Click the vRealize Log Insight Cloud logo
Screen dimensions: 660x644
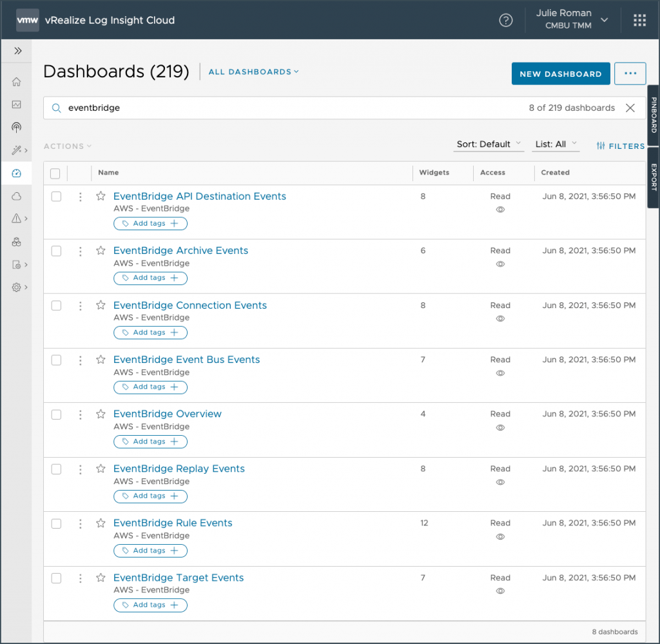(x=28, y=20)
